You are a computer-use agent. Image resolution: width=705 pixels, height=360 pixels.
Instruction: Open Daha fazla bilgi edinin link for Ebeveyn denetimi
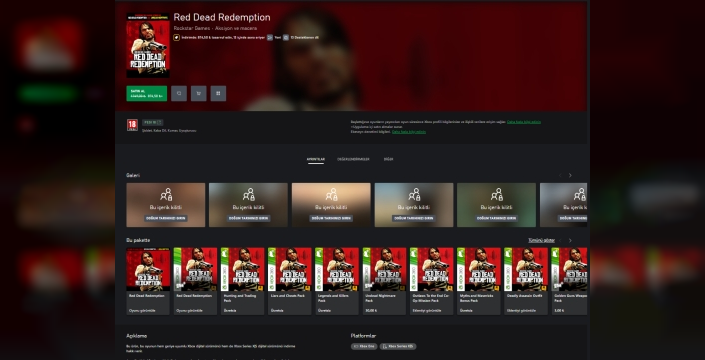tap(409, 132)
